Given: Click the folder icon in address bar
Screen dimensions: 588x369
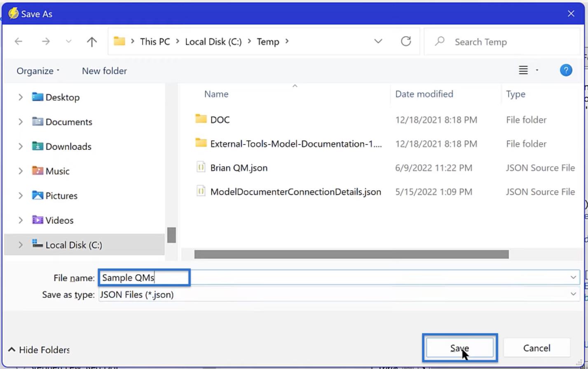Looking at the screenshot, I should (x=119, y=41).
